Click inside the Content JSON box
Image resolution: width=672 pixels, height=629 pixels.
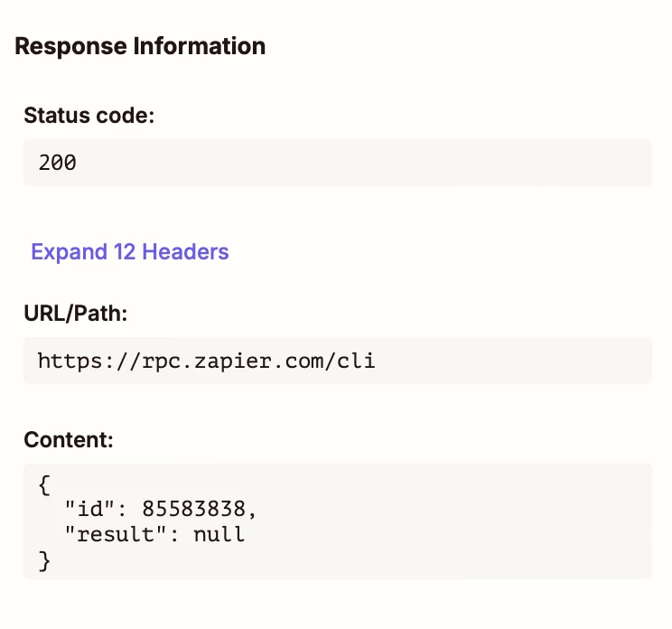coord(338,521)
